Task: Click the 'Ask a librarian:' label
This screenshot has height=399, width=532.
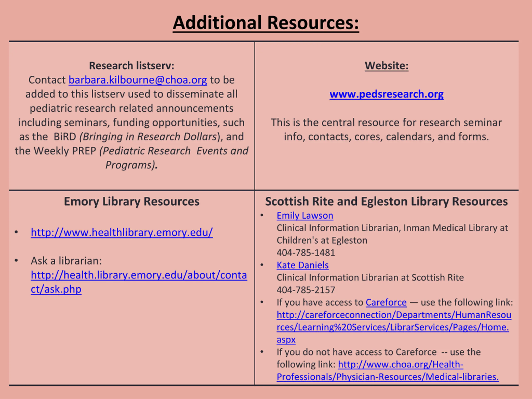Action: click(66, 261)
